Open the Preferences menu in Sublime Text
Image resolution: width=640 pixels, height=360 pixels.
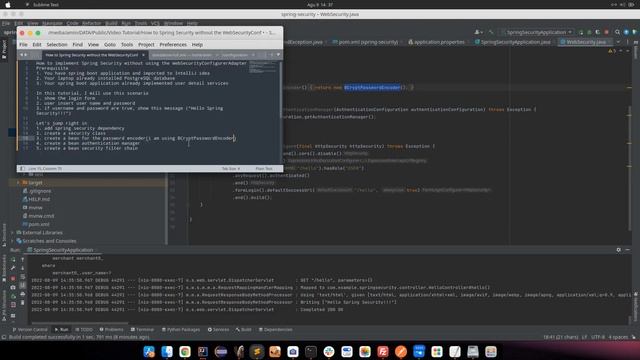(173, 44)
